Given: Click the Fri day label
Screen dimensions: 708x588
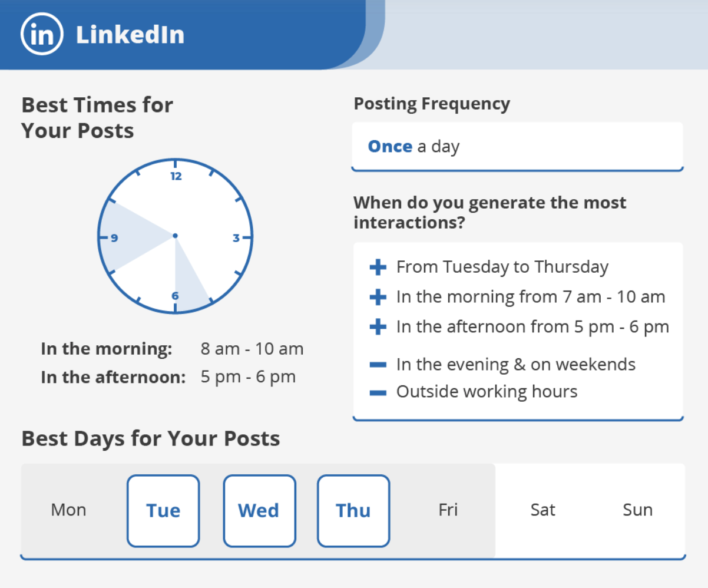Looking at the screenshot, I should tap(448, 510).
